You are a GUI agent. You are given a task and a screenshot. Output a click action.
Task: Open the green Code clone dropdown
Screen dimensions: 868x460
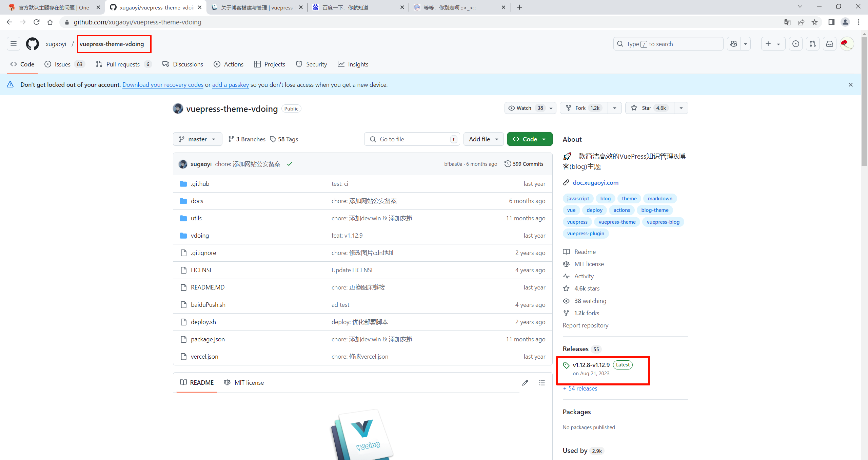click(x=530, y=139)
